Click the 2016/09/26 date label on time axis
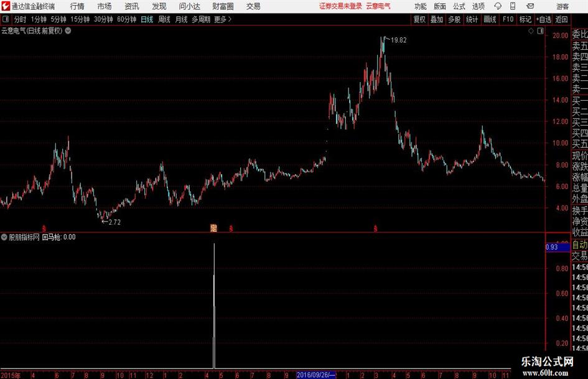Image resolution: width=588 pixels, height=379 pixels. click(316, 375)
